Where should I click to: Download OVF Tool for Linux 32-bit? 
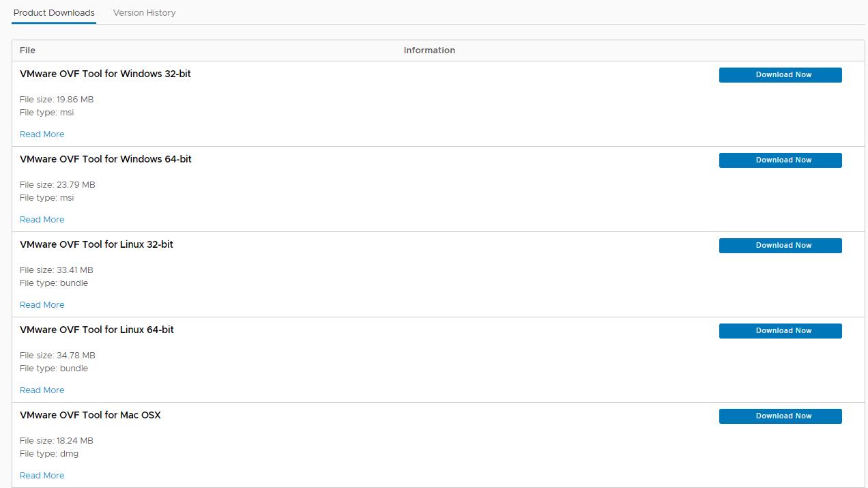pos(780,246)
